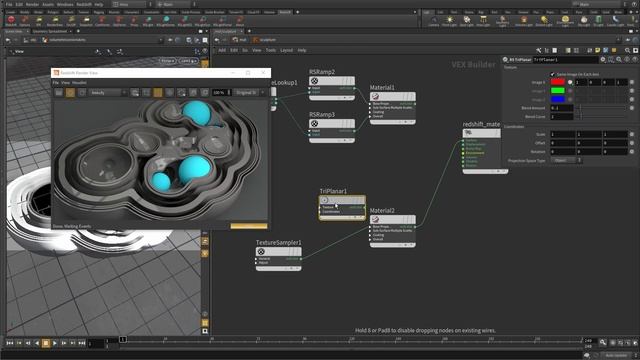This screenshot has height=360, width=640.
Task: Click the first Scale value field
Action: [562, 134]
